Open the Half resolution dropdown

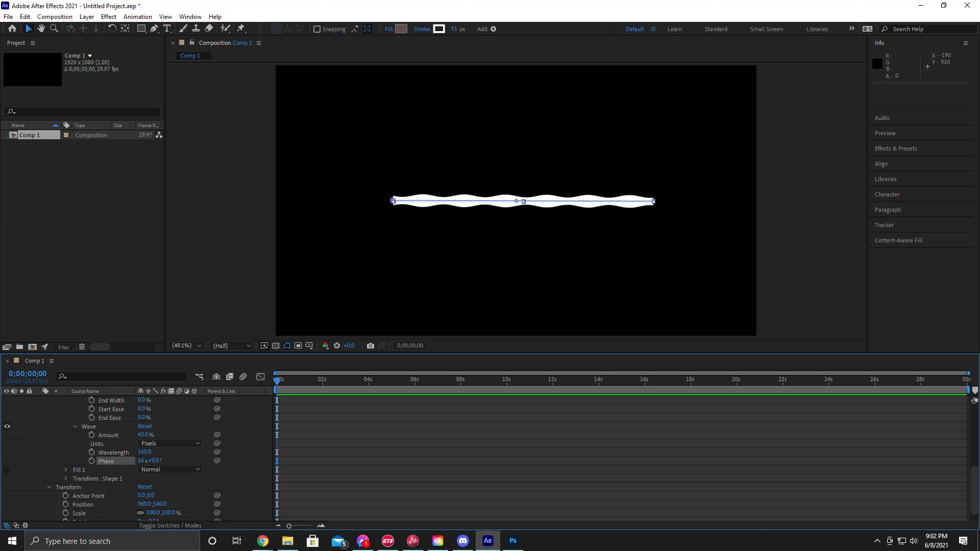pos(232,346)
